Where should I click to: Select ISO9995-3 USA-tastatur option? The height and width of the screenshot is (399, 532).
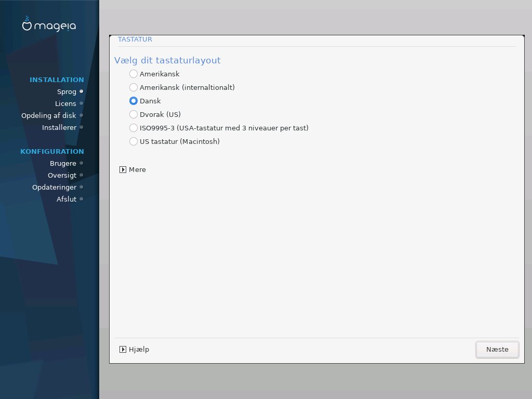point(134,128)
